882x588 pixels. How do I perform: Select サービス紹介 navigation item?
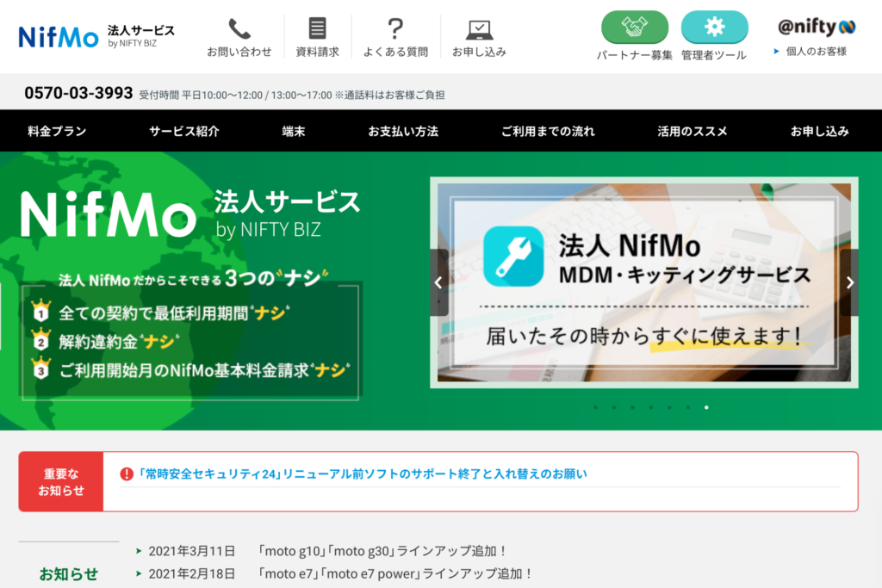(184, 131)
